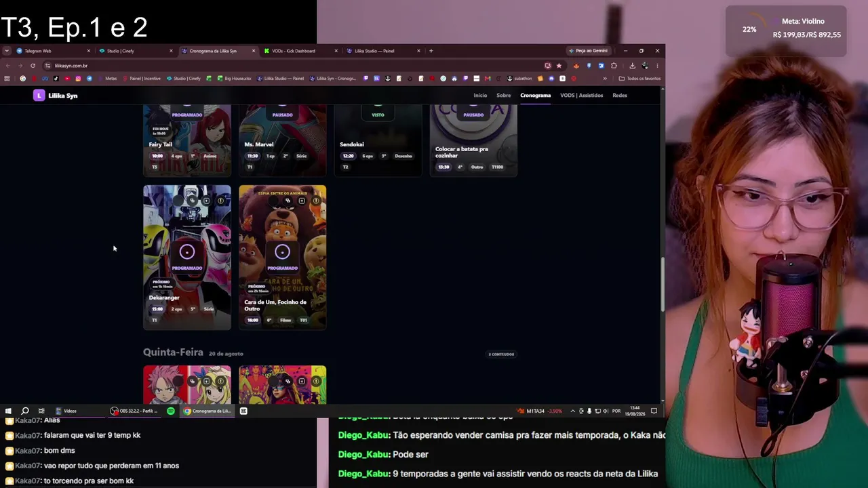Go back to the previous page

[x=7, y=66]
